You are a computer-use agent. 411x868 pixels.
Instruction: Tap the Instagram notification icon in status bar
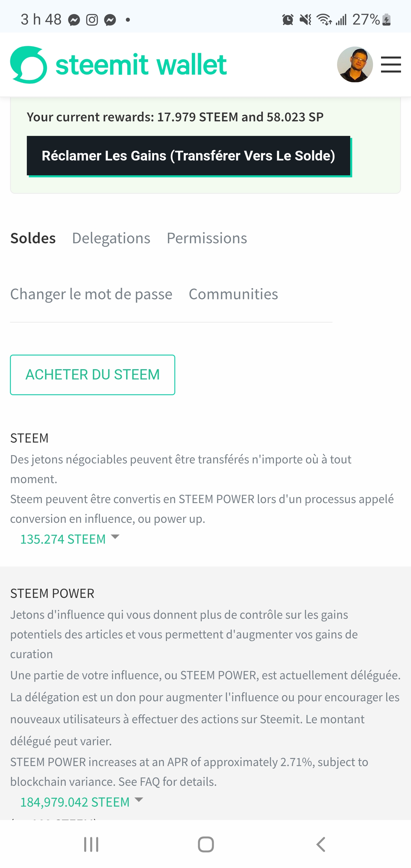[92, 20]
